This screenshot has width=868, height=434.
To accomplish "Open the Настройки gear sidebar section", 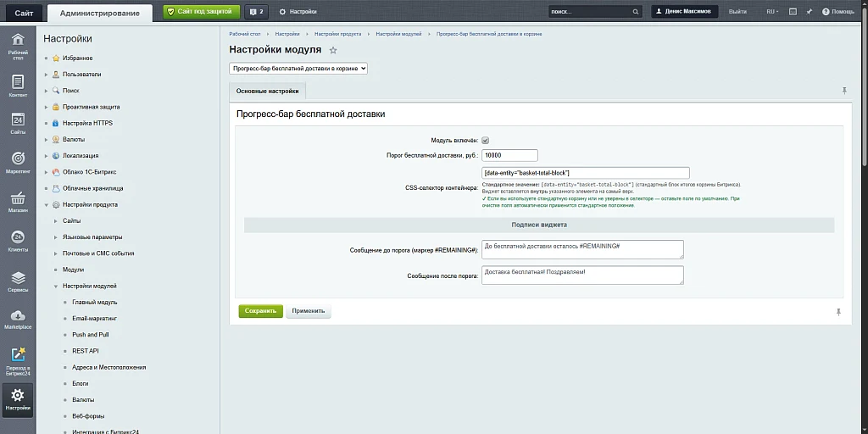I will [x=18, y=400].
